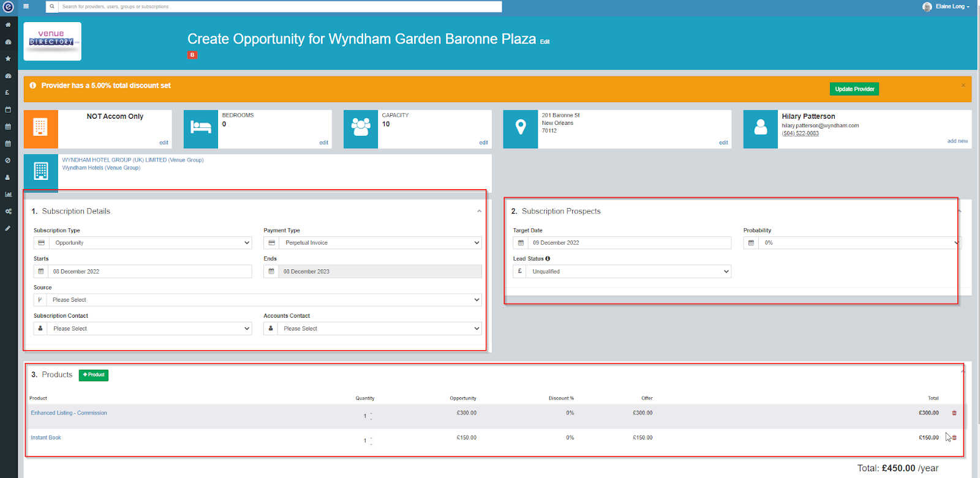Dismiss the orange discount banner
This screenshot has width=980, height=478.
tap(963, 85)
